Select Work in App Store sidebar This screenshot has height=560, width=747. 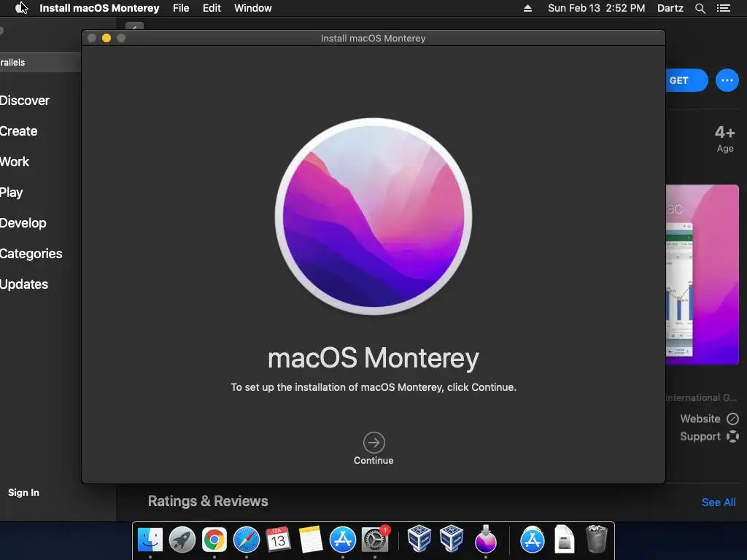15,162
